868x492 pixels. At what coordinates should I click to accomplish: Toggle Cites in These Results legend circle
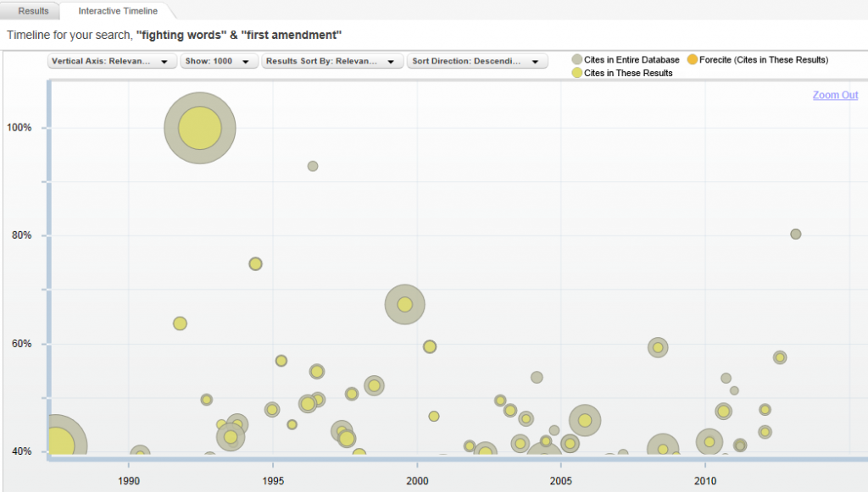[576, 74]
